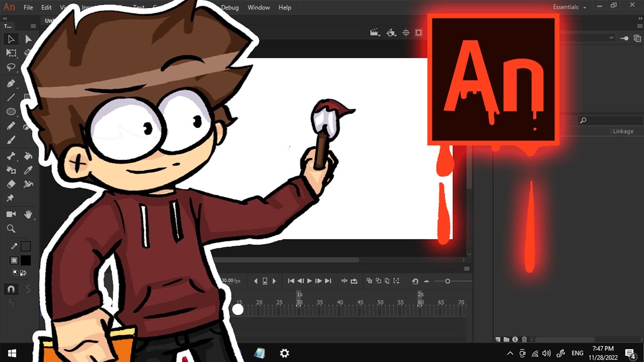Select the Hand tool
The height and width of the screenshot is (362, 644).
coord(28,215)
